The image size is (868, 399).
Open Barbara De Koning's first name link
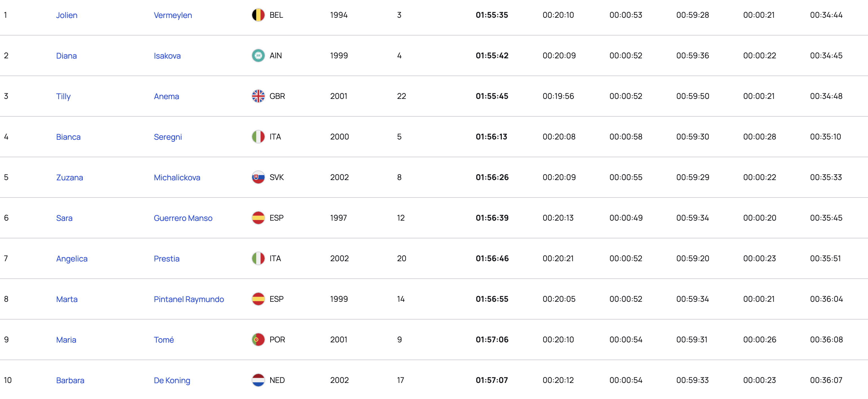70,380
